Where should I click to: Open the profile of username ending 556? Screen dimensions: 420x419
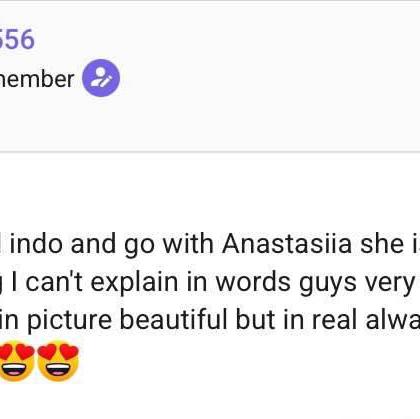(x=17, y=39)
